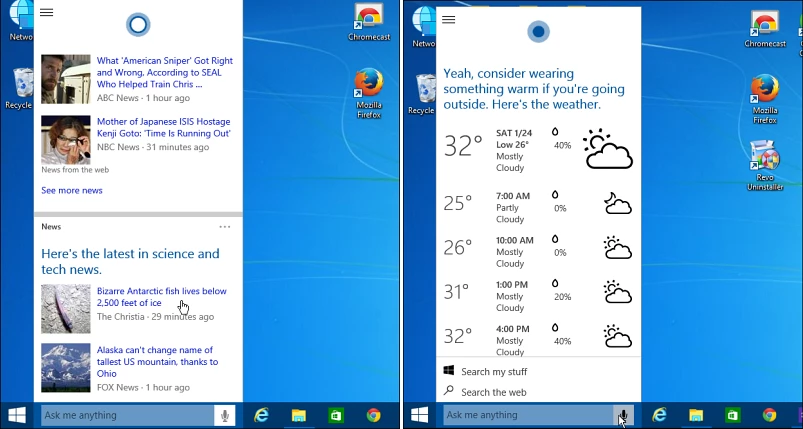The width and height of the screenshot is (803, 429).
Task: Select Recycle Bin on right desktop
Action: pyautogui.click(x=422, y=94)
